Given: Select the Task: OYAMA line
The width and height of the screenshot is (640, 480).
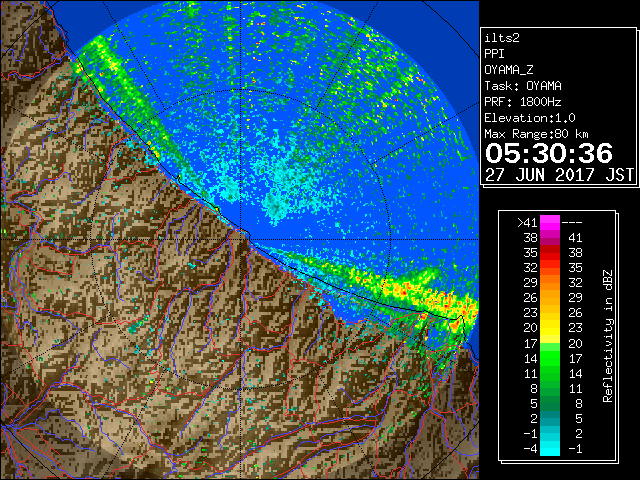Looking at the screenshot, I should tap(523, 86).
